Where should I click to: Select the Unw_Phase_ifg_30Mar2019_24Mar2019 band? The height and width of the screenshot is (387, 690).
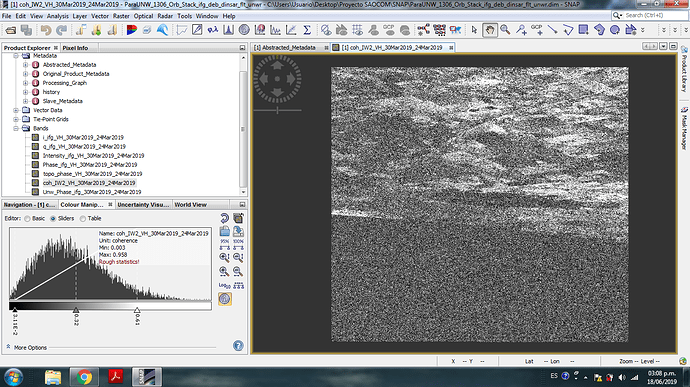click(x=92, y=192)
